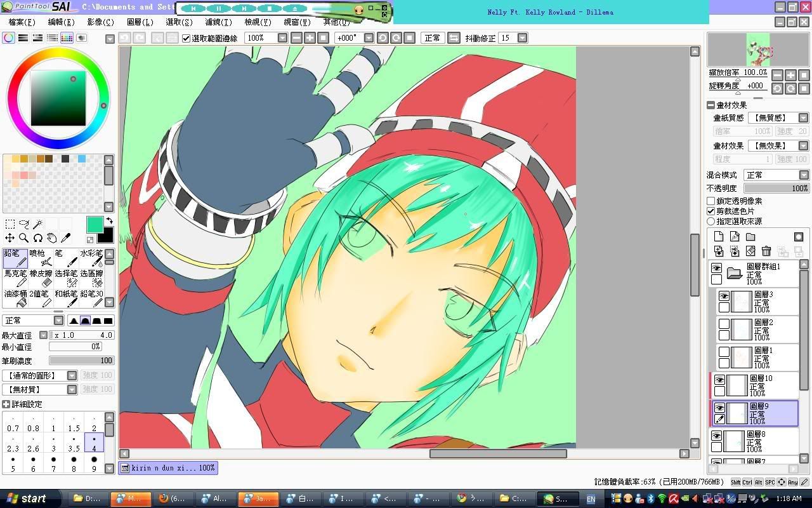Click the foreground green color swatch
Image resolution: width=812 pixels, height=508 pixels.
click(x=94, y=224)
